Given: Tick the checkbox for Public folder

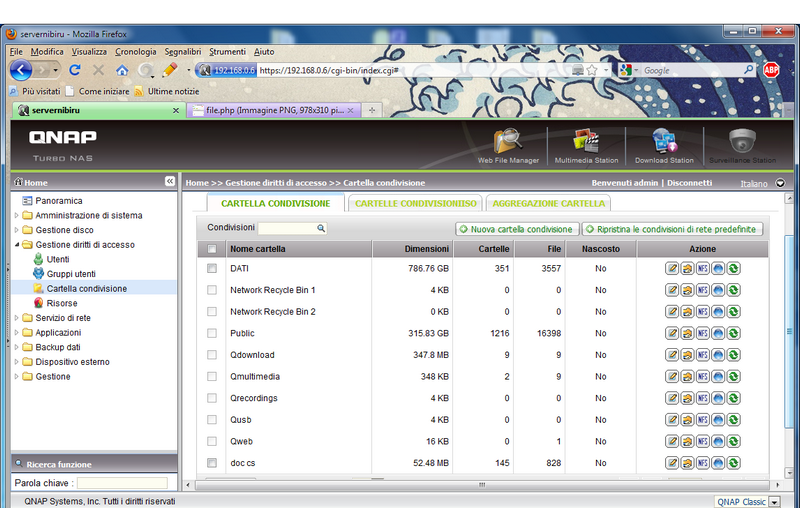Looking at the screenshot, I should point(211,333).
